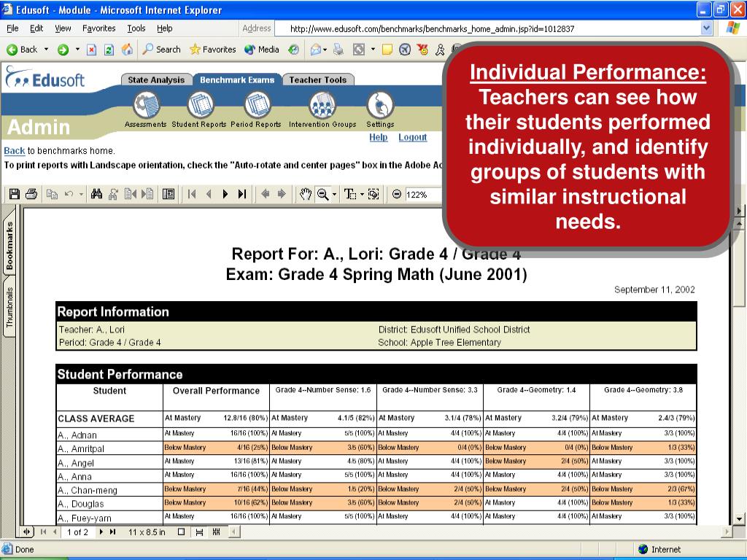The image size is (747, 560).
Task: Click the IE Refresh button
Action: pos(109,50)
